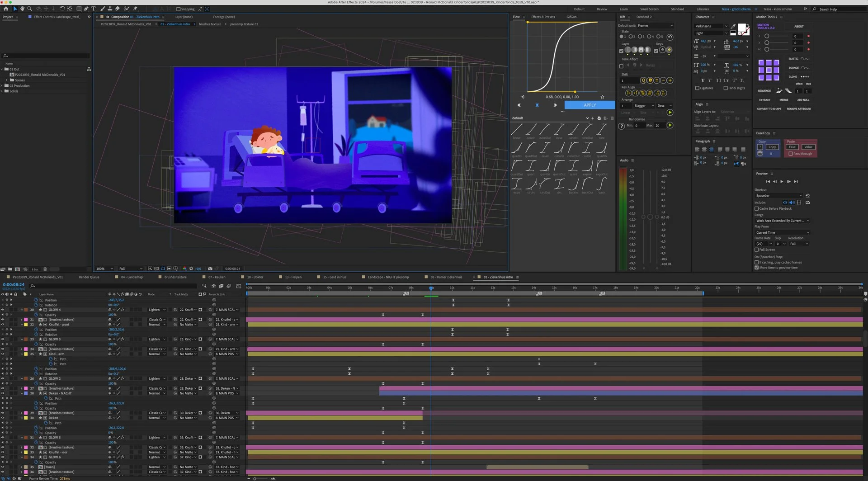Select the Rotation tool
This screenshot has height=481, width=868.
(x=62, y=9)
